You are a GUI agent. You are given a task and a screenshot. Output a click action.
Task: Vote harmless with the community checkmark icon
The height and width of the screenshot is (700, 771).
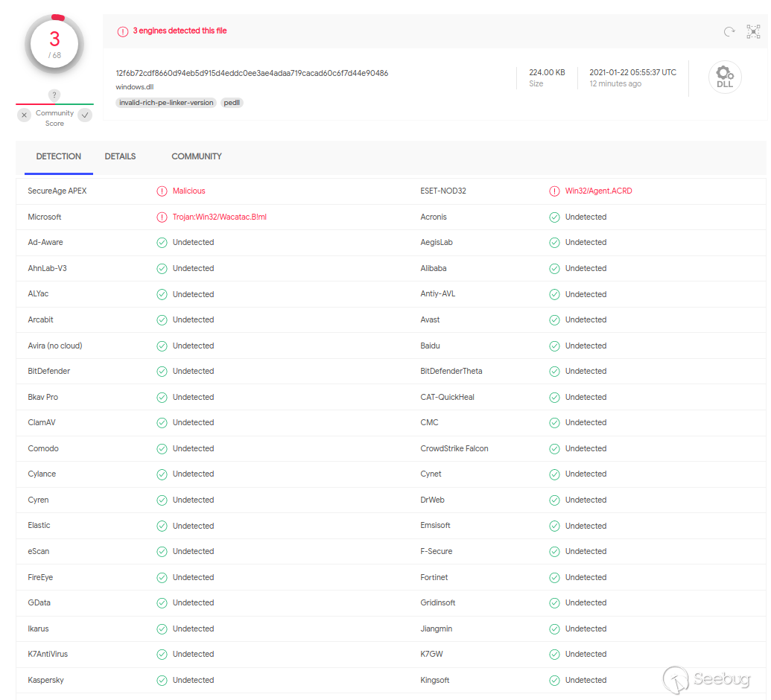[x=85, y=115]
